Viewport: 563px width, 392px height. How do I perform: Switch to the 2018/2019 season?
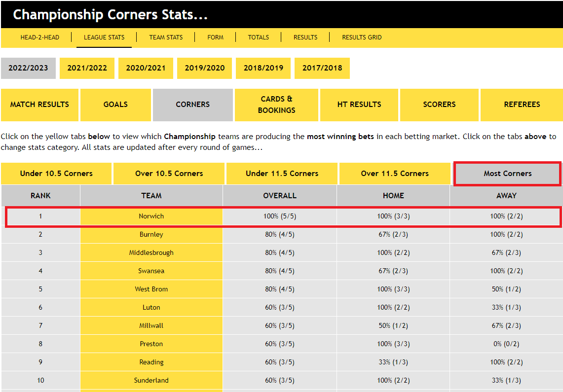coord(263,68)
